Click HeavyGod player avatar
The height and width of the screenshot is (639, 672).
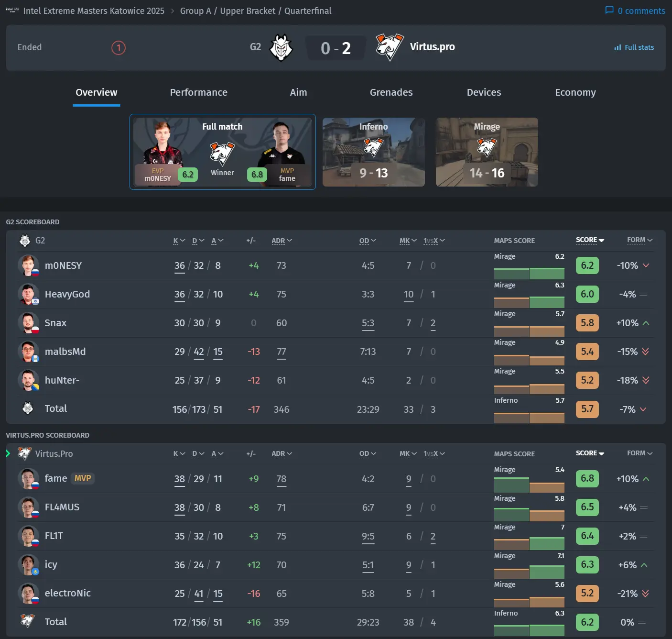click(x=28, y=294)
